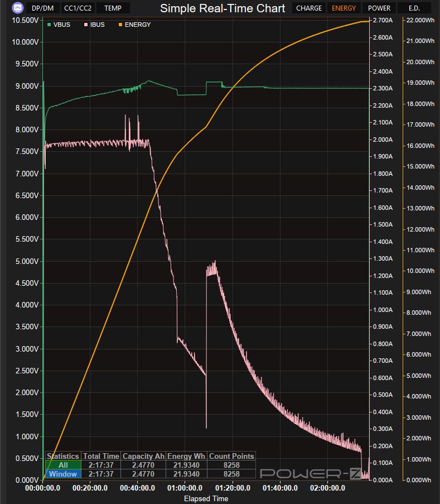
Task: Show the TEMP chart
Action: [113, 8]
